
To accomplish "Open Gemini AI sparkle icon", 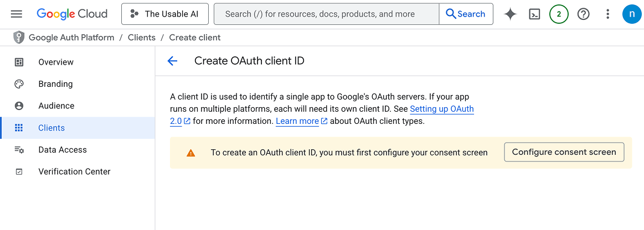I will (510, 14).
